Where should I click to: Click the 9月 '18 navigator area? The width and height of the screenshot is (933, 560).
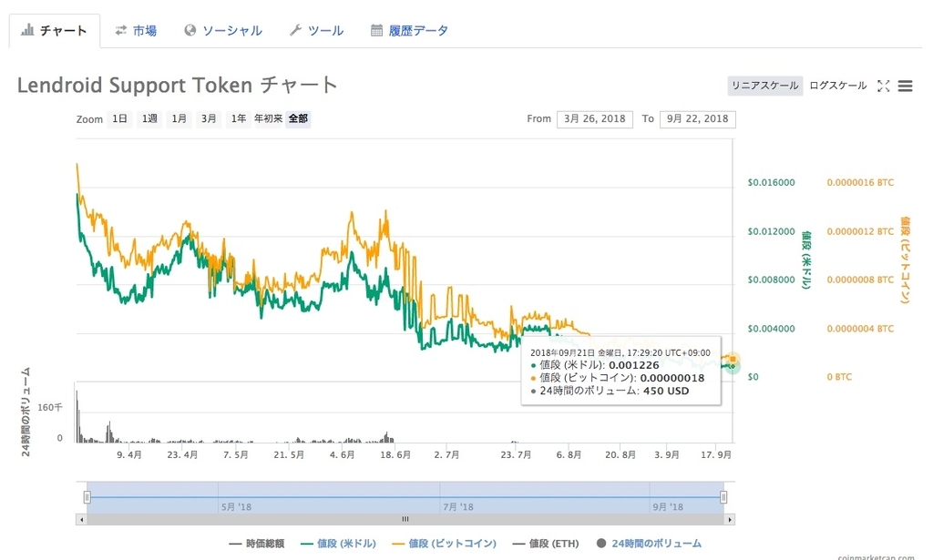(668, 507)
